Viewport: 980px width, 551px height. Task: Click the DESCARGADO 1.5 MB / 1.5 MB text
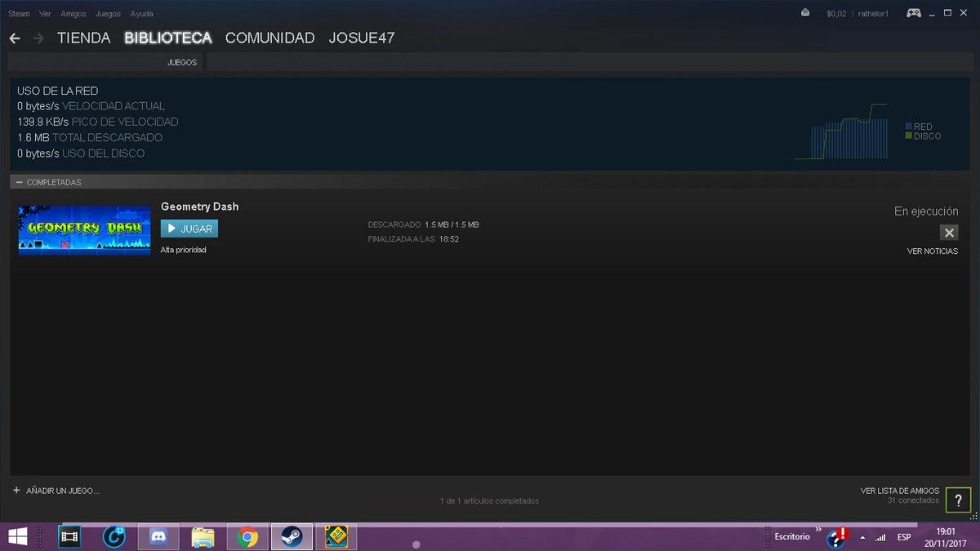(423, 224)
